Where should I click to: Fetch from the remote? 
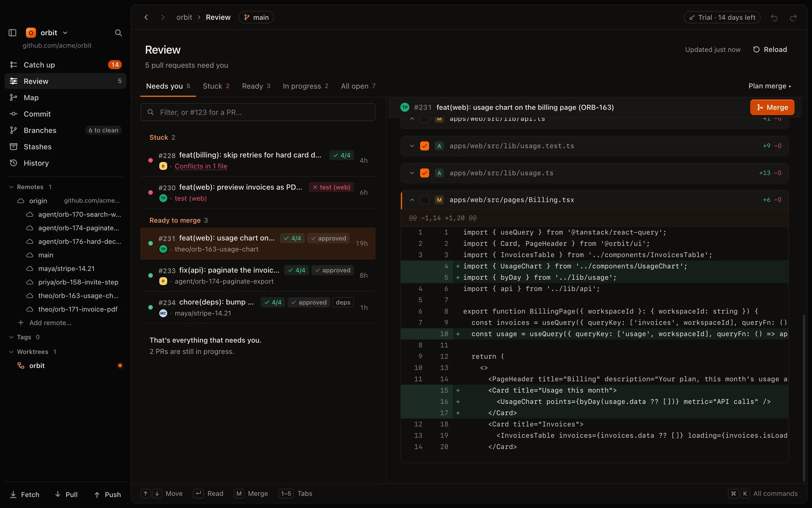pos(25,494)
